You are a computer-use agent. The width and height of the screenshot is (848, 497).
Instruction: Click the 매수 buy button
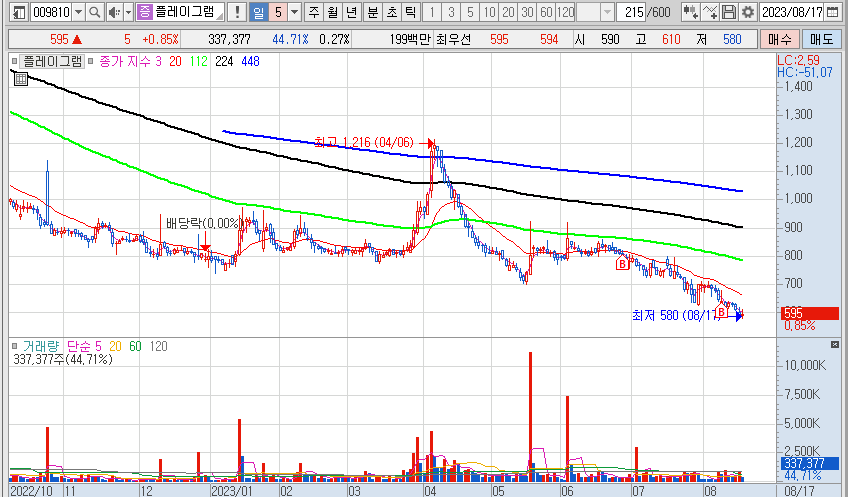click(779, 39)
